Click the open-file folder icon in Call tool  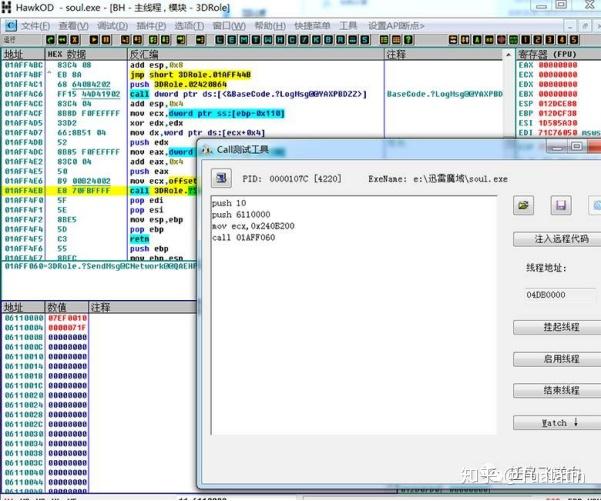(x=523, y=205)
